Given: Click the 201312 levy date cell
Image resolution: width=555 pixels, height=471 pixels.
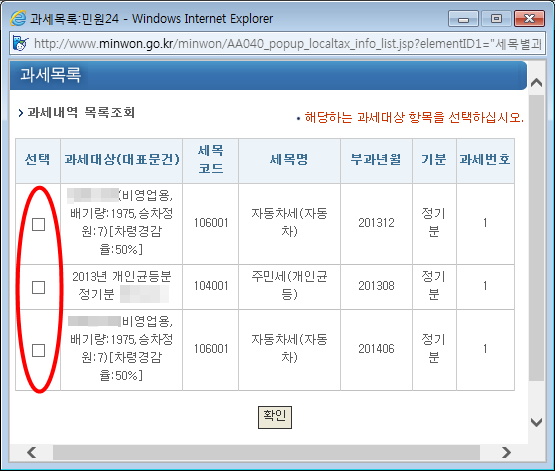Looking at the screenshot, I should [376, 224].
